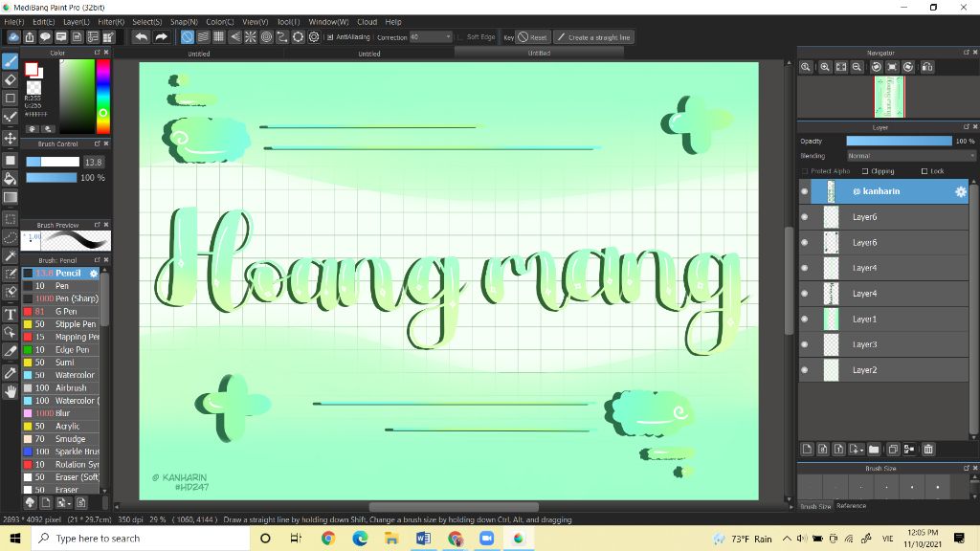The image size is (980, 551).
Task: Pick a hue on the rainbow bar
Action: pyautogui.click(x=103, y=97)
